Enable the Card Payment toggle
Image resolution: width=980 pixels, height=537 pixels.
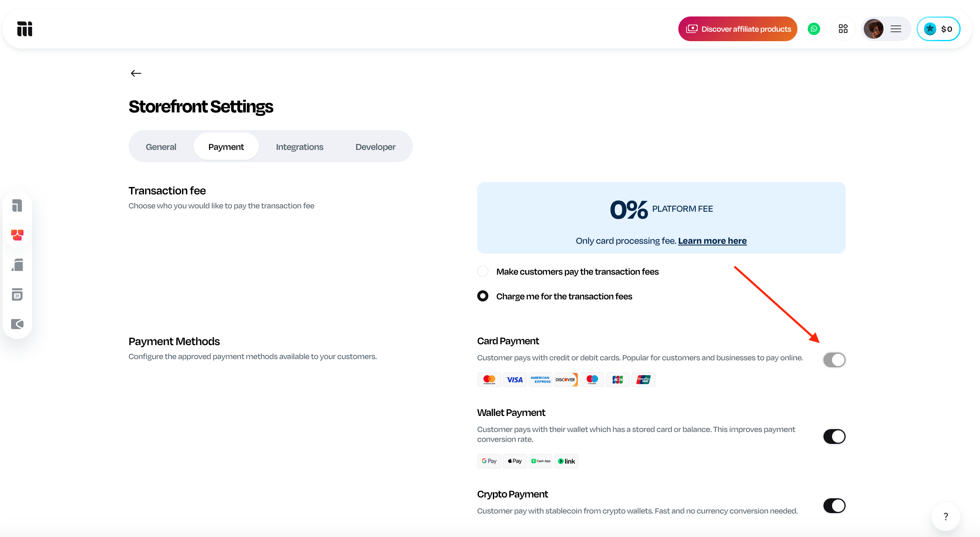(x=834, y=360)
